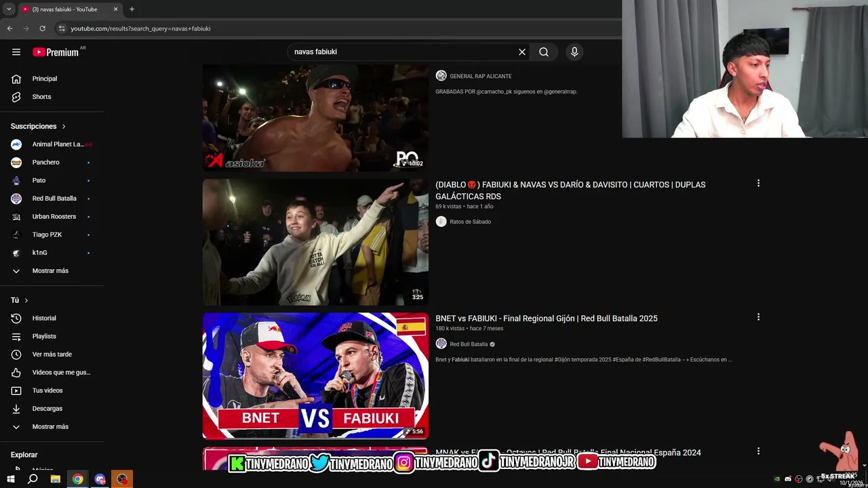Viewport: 868px width, 488px height.
Task: Expand Mostrar más under Suscripciones
Action: tap(52, 271)
